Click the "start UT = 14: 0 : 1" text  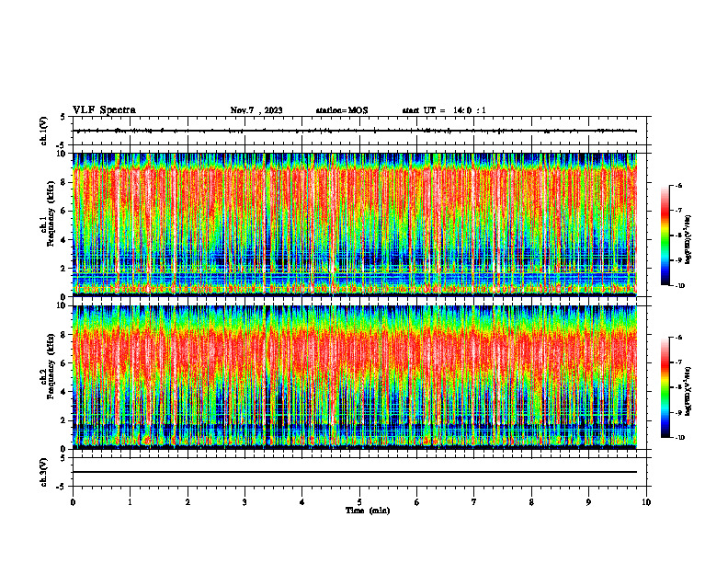coord(444,110)
